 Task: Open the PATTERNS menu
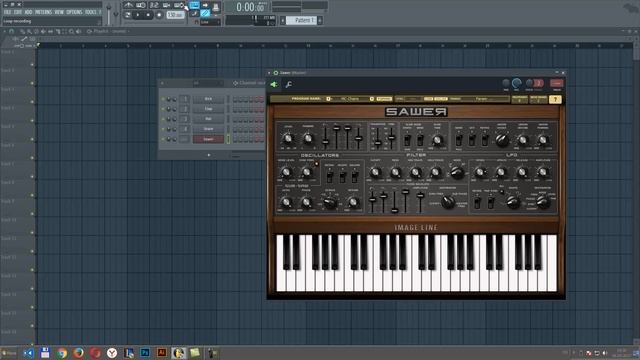[x=43, y=12]
